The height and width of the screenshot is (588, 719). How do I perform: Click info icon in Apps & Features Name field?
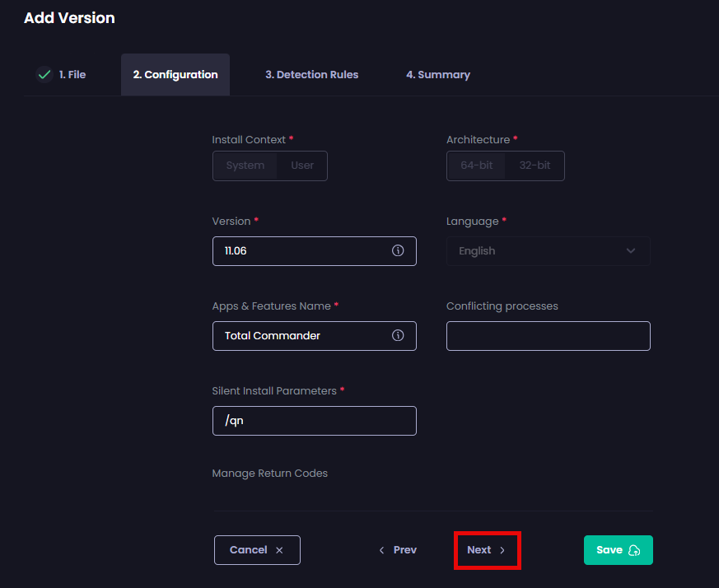click(398, 336)
